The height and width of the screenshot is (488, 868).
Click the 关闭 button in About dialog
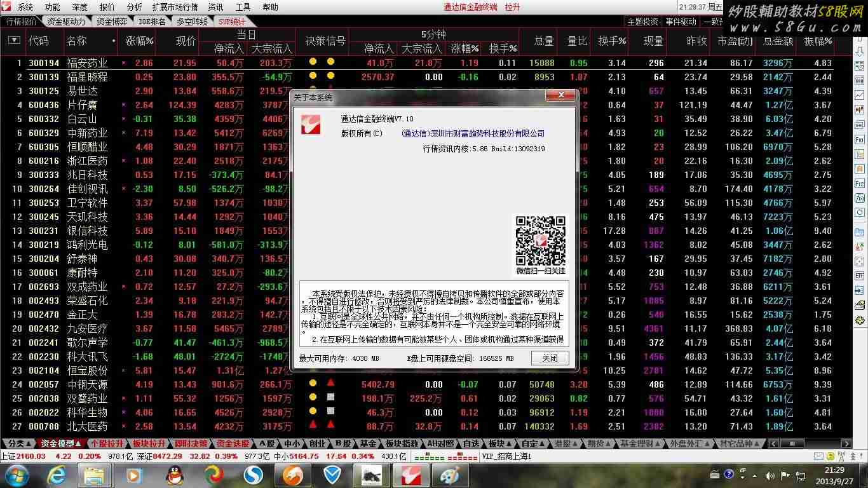coord(550,358)
